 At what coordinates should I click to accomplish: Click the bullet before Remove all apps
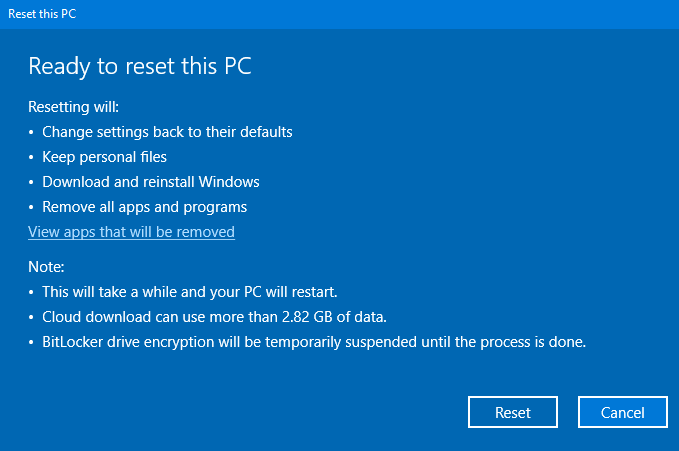point(32,207)
